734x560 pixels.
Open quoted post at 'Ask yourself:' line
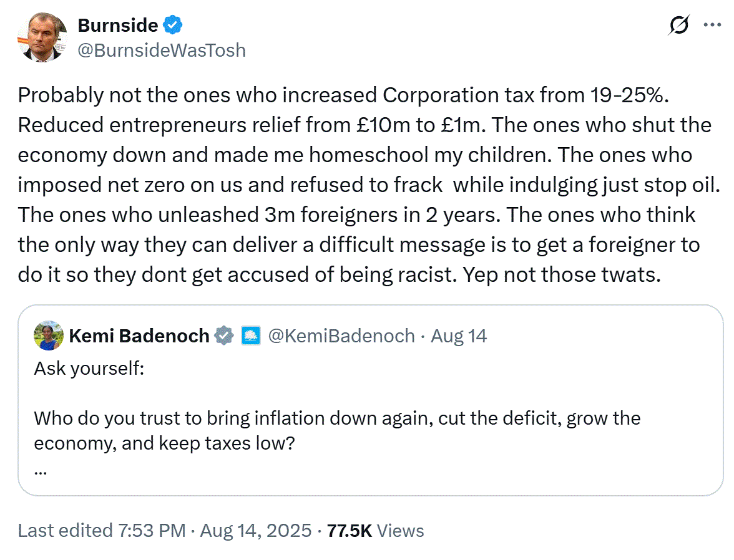tap(89, 369)
